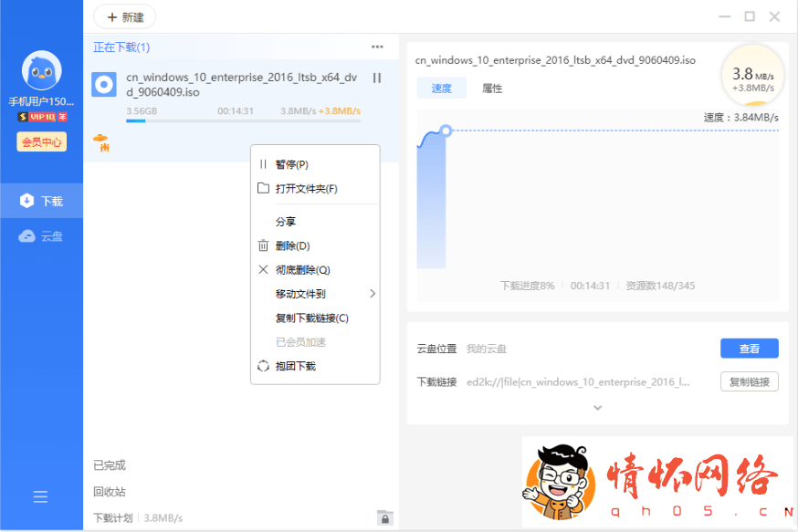
Task: Click the download progress bar
Action: pyautogui.click(x=243, y=121)
